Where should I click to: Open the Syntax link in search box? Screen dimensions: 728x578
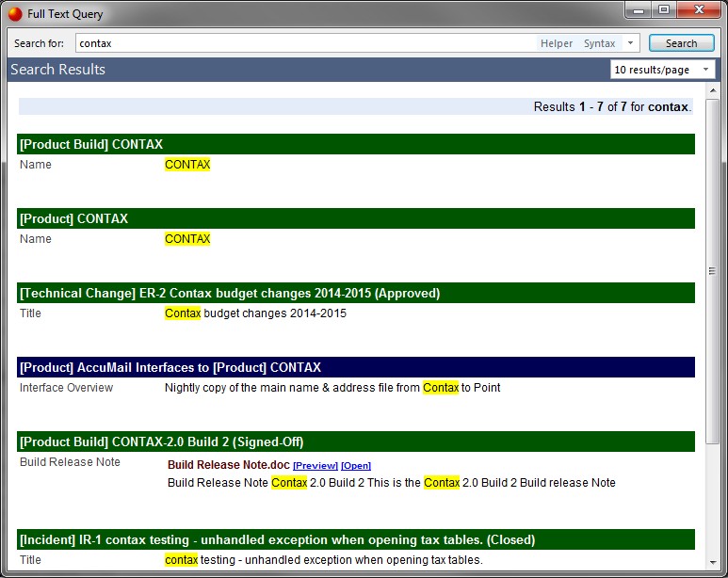click(x=599, y=43)
